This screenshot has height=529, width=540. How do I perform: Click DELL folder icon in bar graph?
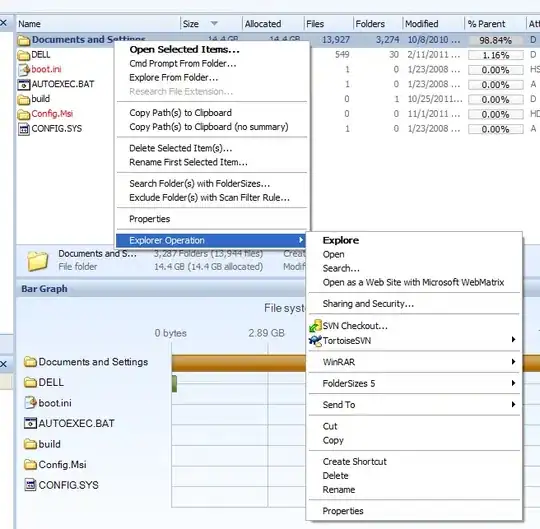click(31, 382)
